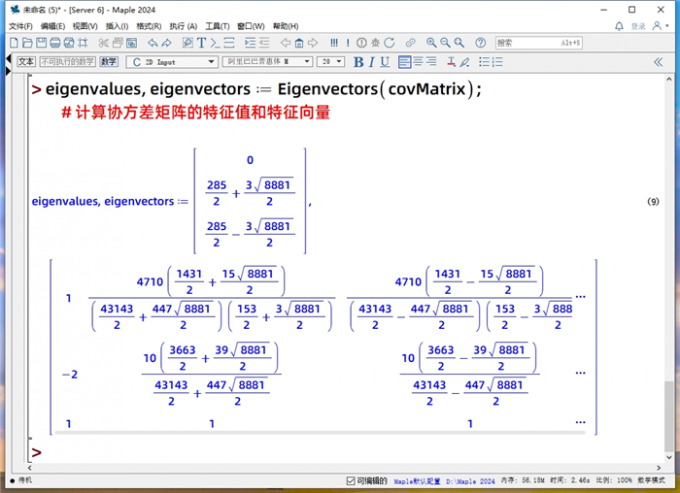Open the 文件(F) menu
The image size is (680, 493).
coord(21,26)
